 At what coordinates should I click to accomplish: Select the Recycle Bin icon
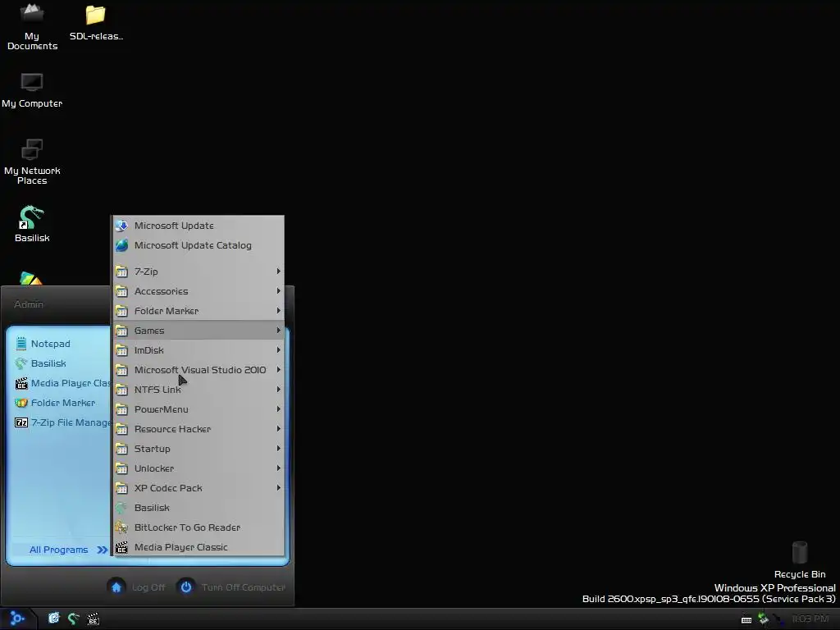click(x=799, y=559)
